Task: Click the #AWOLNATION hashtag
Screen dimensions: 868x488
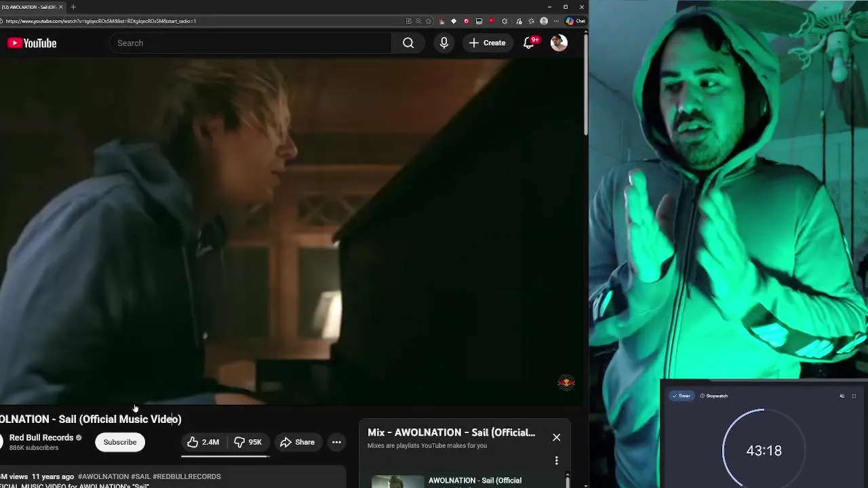Action: click(x=103, y=476)
